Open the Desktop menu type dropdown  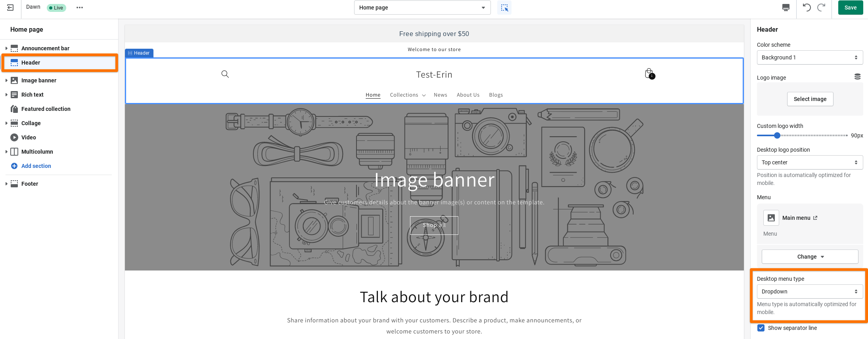pos(809,291)
